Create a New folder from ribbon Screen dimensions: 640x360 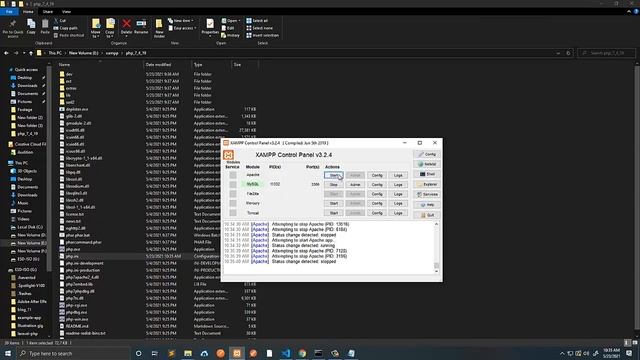click(x=159, y=28)
